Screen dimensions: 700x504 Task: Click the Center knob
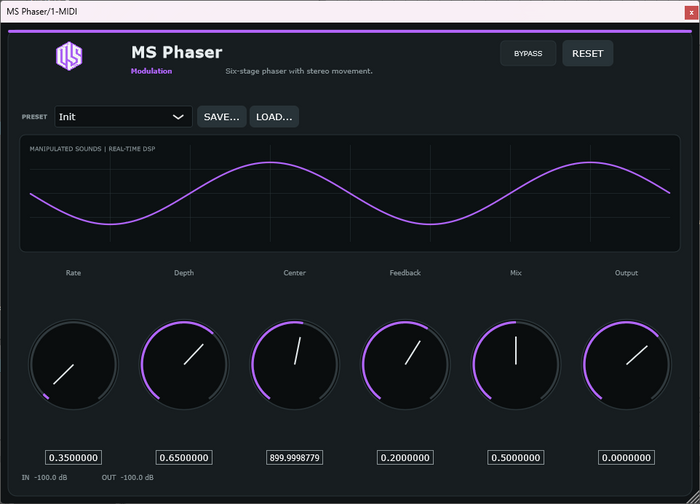295,364
